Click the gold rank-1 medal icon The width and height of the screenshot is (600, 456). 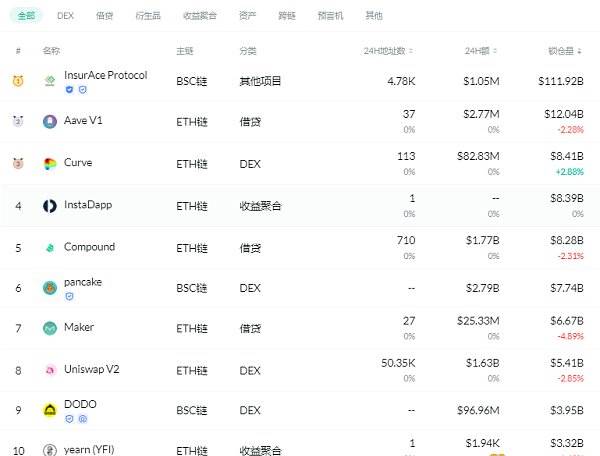(18, 81)
